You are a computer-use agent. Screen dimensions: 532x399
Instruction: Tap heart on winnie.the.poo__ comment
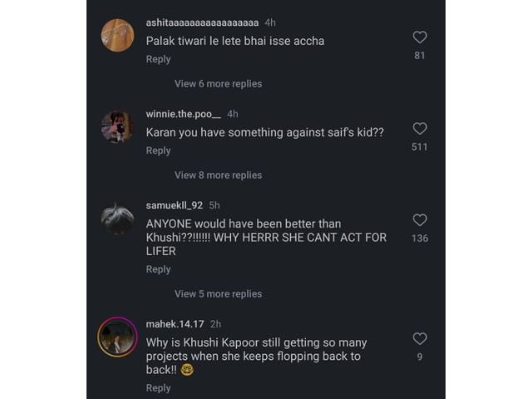tap(420, 129)
